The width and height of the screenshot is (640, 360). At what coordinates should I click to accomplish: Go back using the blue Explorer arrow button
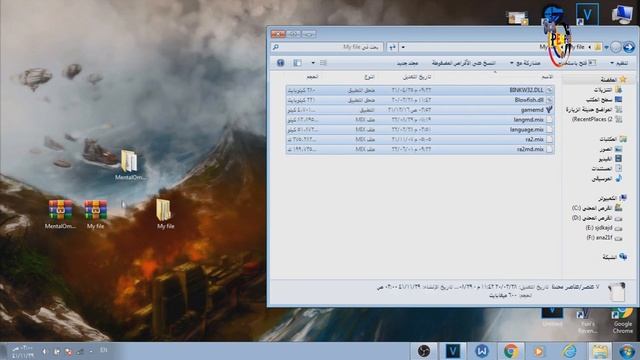[x=629, y=47]
